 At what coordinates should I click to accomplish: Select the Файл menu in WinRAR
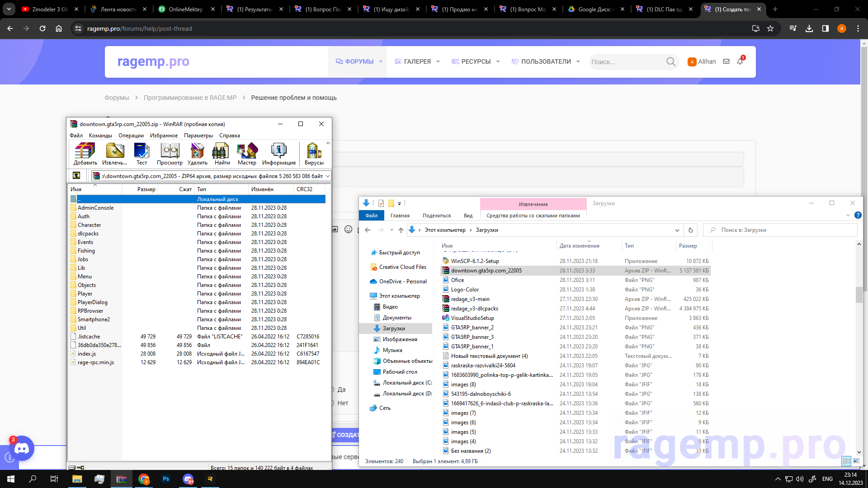[x=75, y=135]
